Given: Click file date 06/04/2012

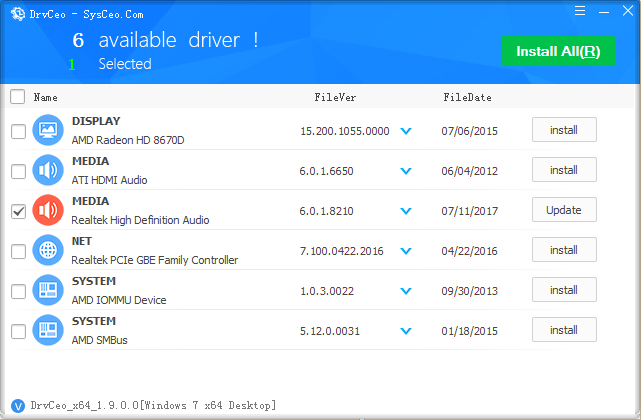Looking at the screenshot, I should tap(469, 171).
